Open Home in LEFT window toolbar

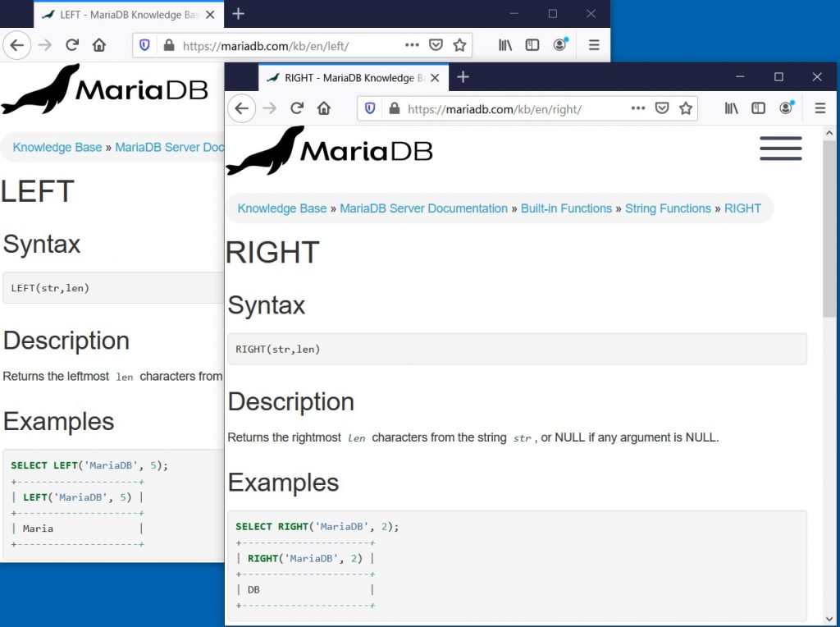click(99, 45)
